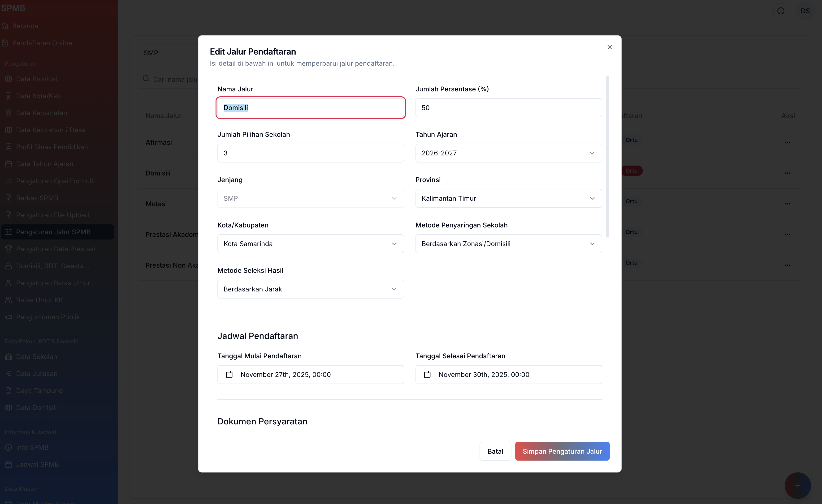Click the DS user avatar
Image resolution: width=822 pixels, height=504 pixels.
805,11
